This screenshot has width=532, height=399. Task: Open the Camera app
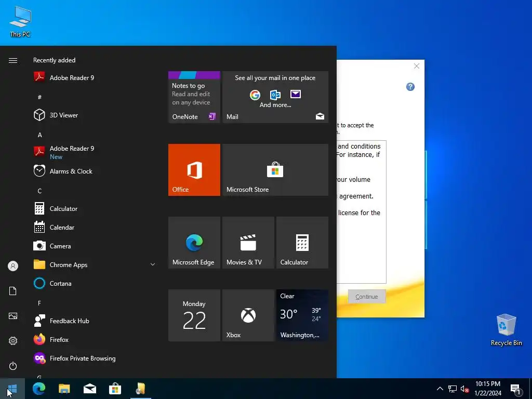tap(95, 246)
